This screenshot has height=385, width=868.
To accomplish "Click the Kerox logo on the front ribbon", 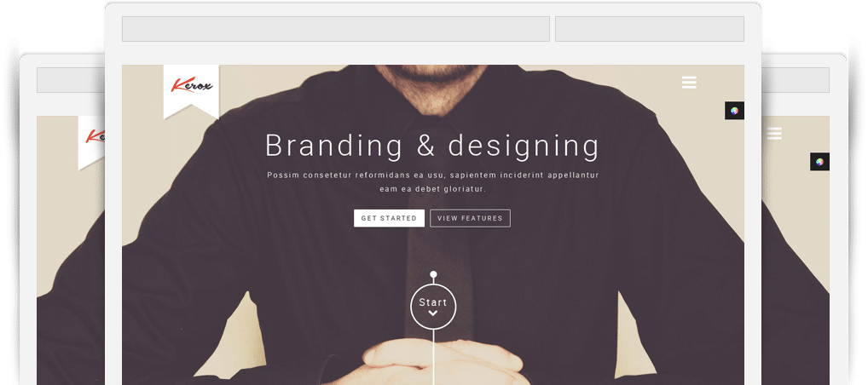I will (192, 86).
